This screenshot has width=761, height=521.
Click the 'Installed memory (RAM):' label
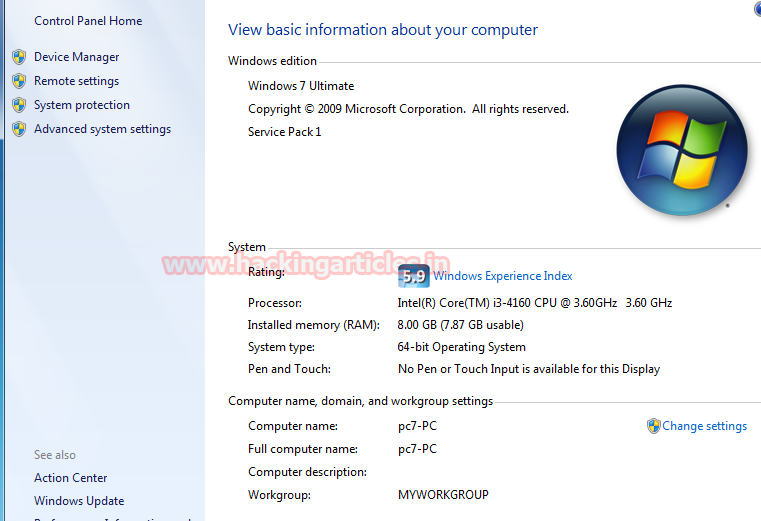[314, 325]
